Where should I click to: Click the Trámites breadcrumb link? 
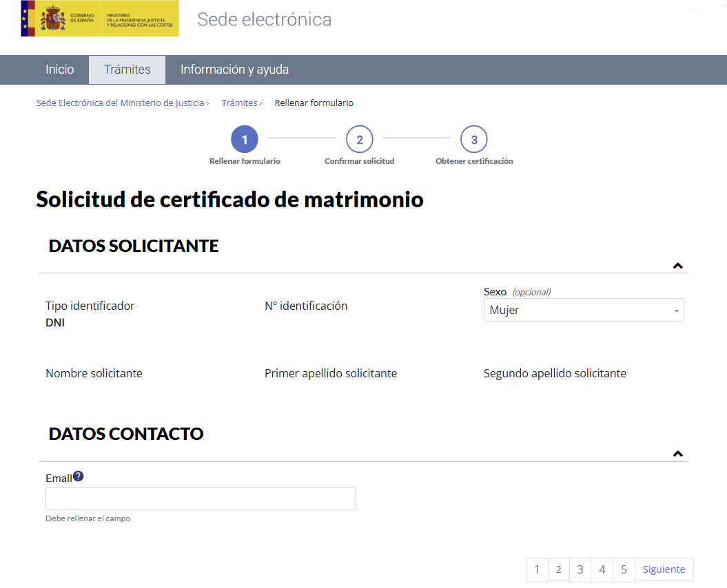[x=240, y=103]
